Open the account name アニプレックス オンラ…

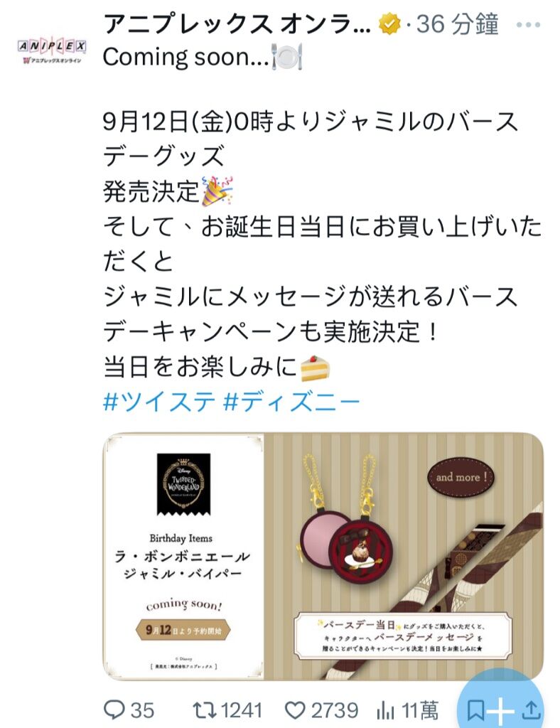coord(237,24)
